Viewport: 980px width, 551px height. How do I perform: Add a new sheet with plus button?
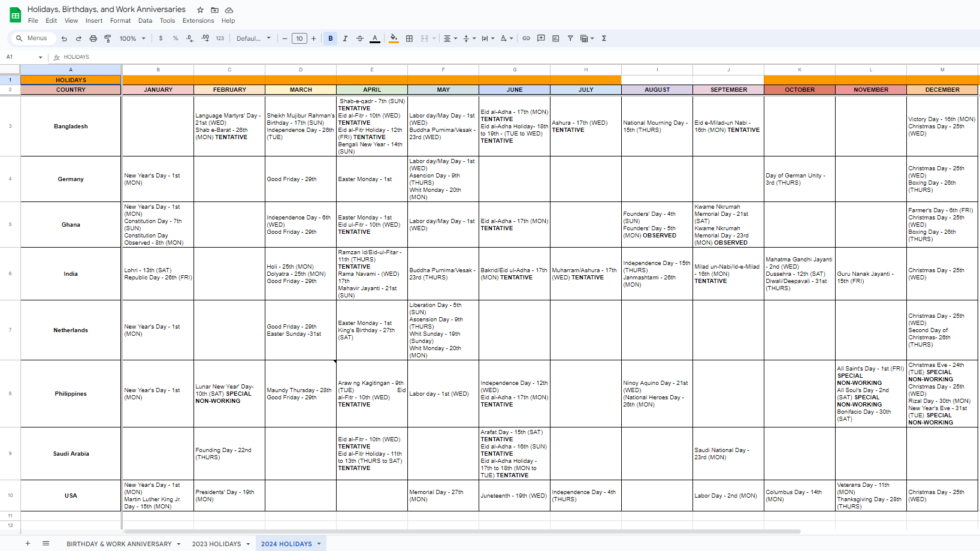28,543
